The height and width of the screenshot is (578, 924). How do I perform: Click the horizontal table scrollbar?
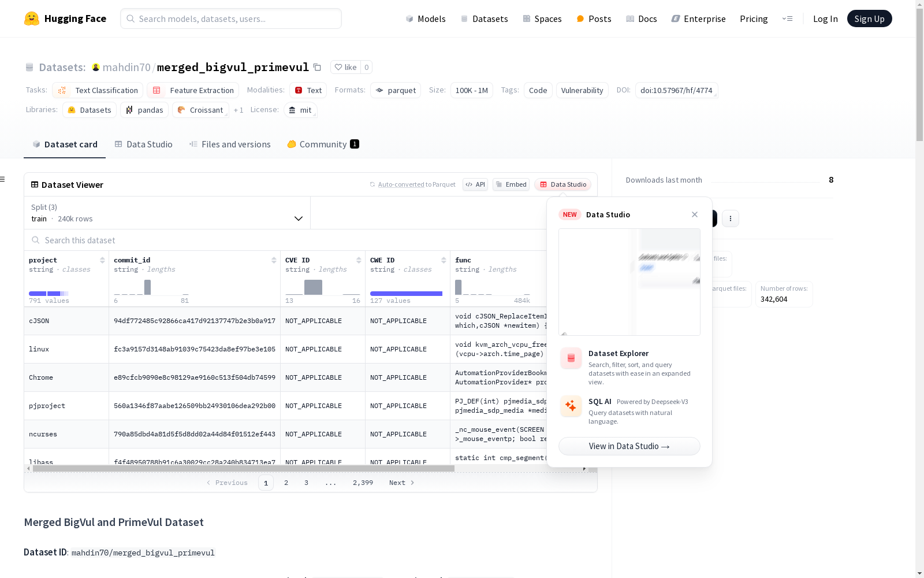tap(244, 469)
